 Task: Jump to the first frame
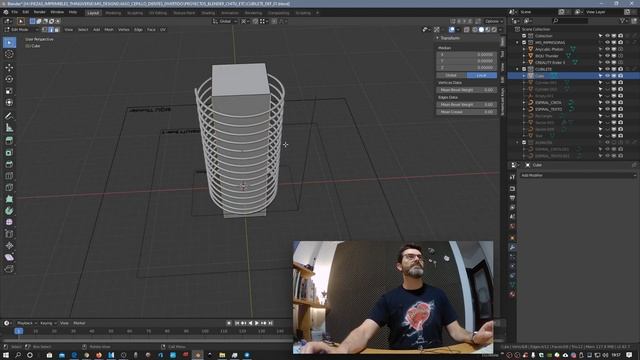(237, 323)
